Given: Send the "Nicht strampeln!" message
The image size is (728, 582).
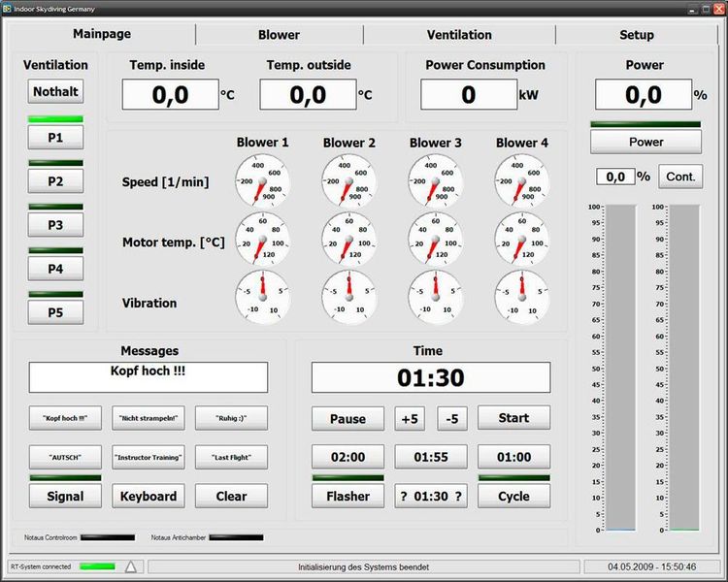Looking at the screenshot, I should click(x=149, y=418).
